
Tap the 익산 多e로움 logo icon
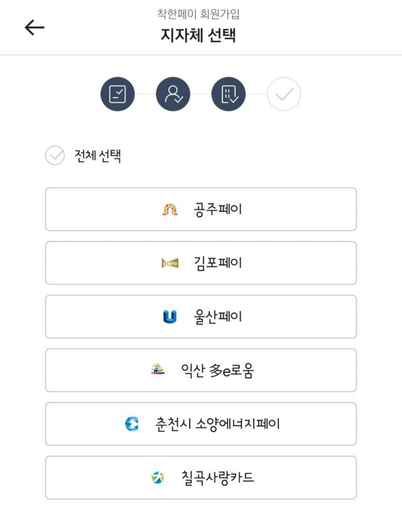(x=158, y=370)
